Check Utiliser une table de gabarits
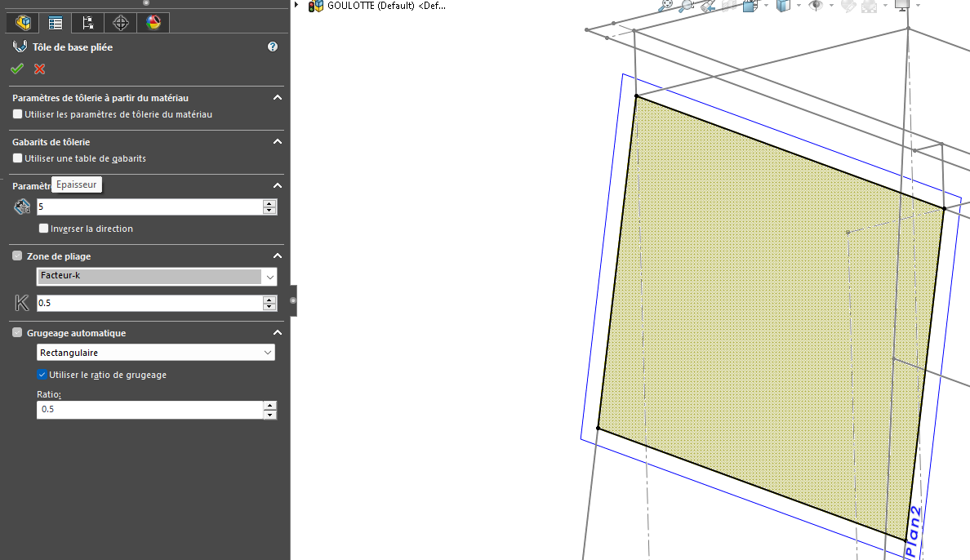Image resolution: width=970 pixels, height=560 pixels. (x=18, y=159)
